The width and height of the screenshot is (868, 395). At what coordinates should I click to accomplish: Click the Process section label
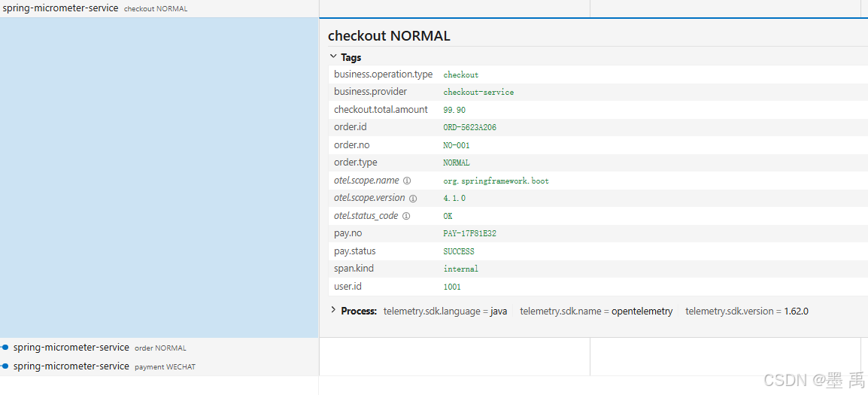tap(359, 311)
